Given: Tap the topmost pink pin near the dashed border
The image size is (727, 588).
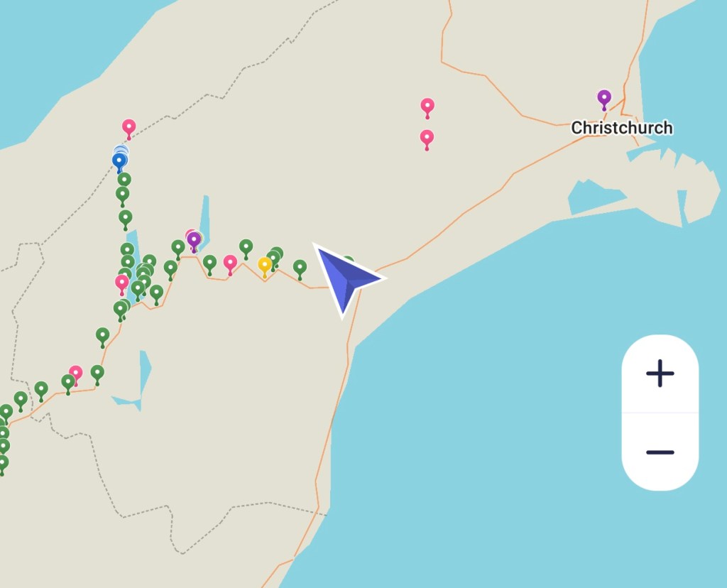Looking at the screenshot, I should 129,129.
